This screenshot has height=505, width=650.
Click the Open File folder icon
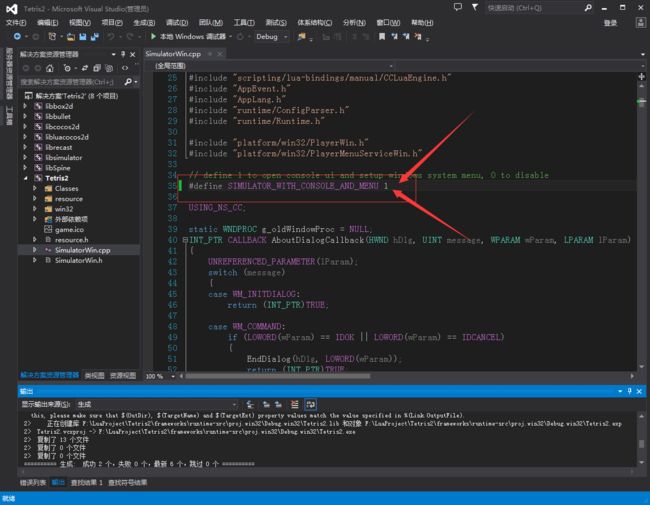coord(71,37)
